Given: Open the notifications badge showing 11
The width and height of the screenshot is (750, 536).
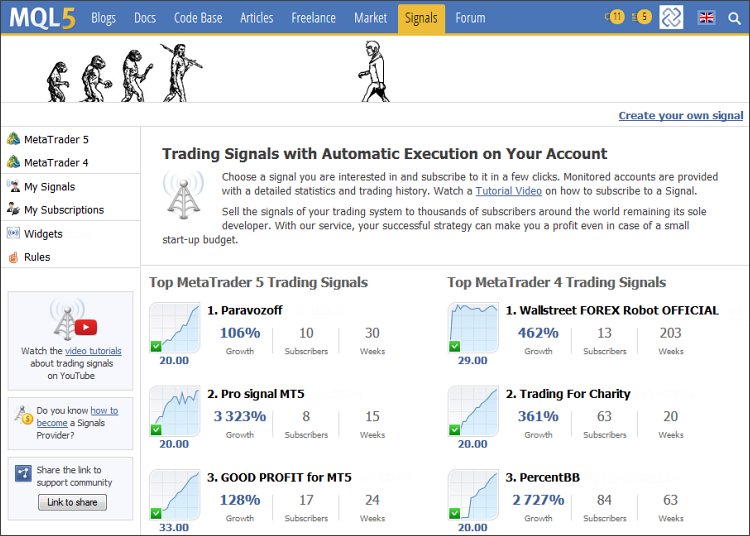Looking at the screenshot, I should [x=615, y=18].
